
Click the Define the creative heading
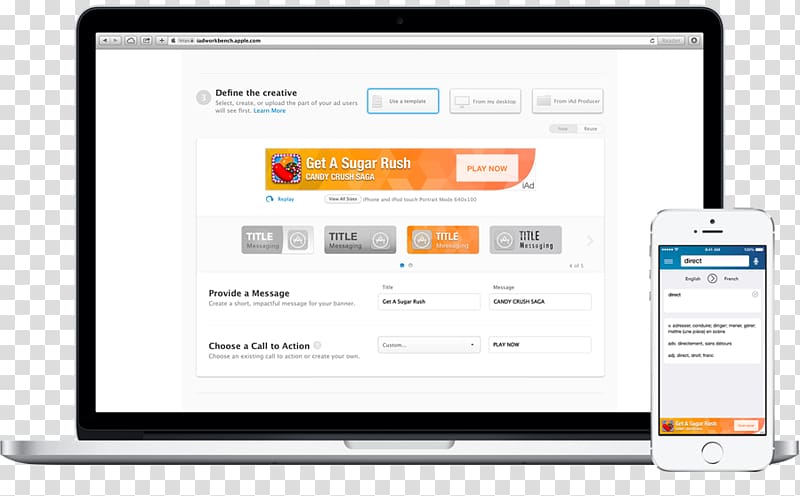[x=256, y=93]
